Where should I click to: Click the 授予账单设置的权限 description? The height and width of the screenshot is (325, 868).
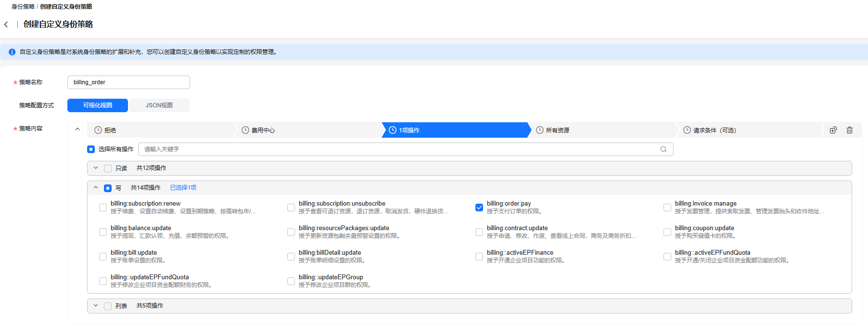coord(139,260)
